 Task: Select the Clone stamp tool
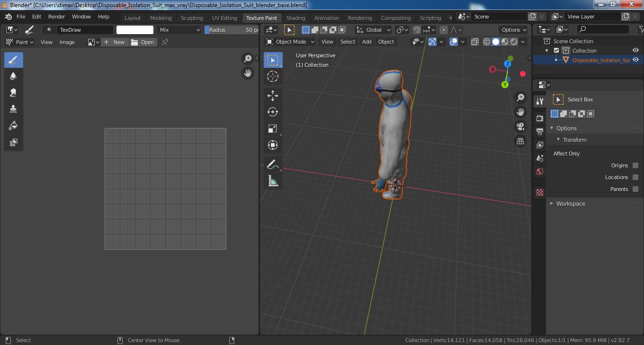pyautogui.click(x=14, y=109)
